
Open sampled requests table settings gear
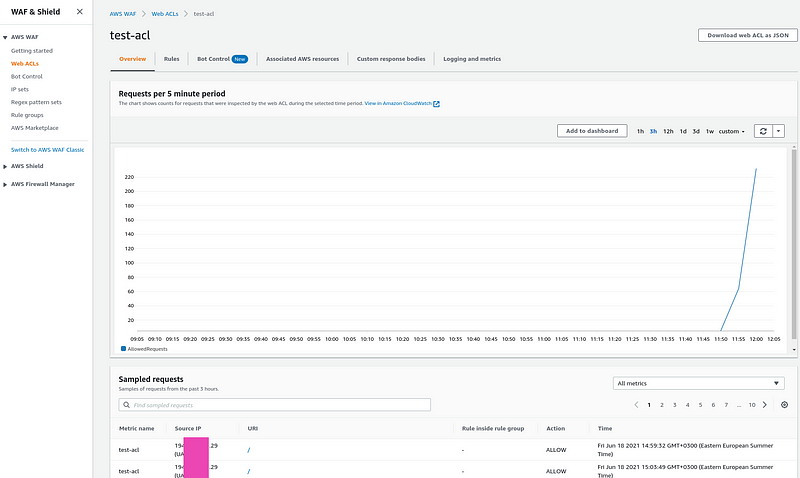(784, 405)
